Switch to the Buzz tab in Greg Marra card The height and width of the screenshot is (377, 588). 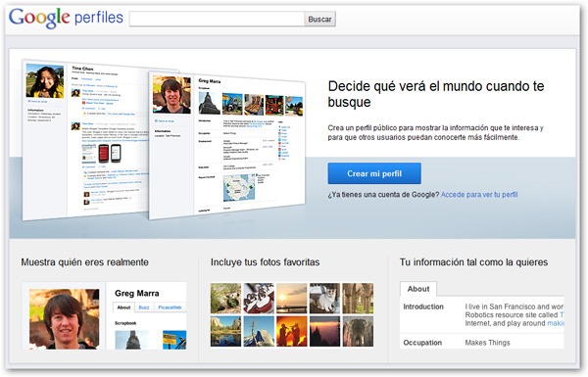click(x=144, y=307)
